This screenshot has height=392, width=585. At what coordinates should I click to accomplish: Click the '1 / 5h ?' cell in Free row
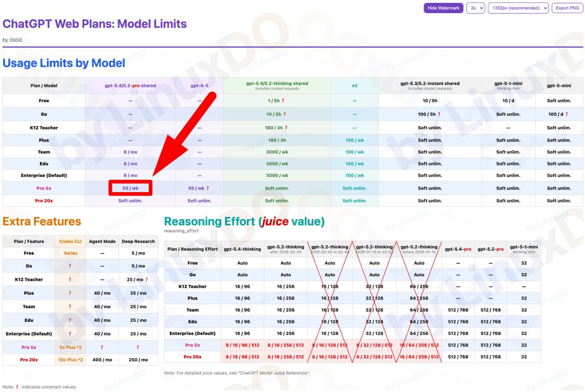[277, 101]
